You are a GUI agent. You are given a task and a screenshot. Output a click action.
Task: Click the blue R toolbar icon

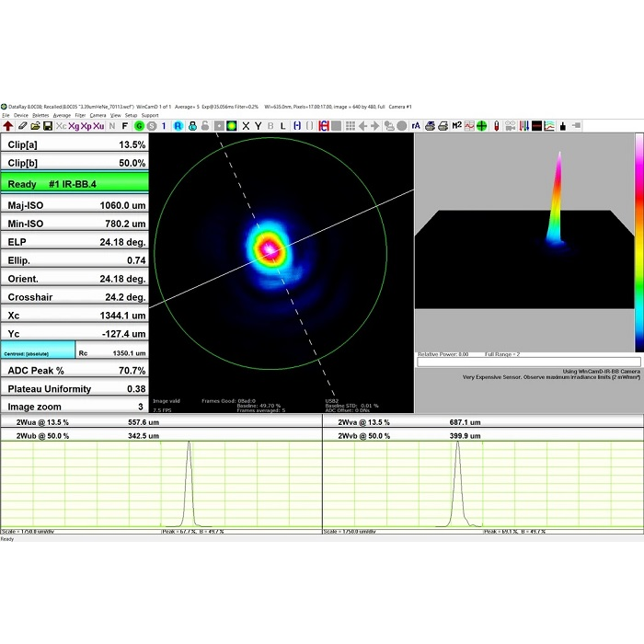178,126
